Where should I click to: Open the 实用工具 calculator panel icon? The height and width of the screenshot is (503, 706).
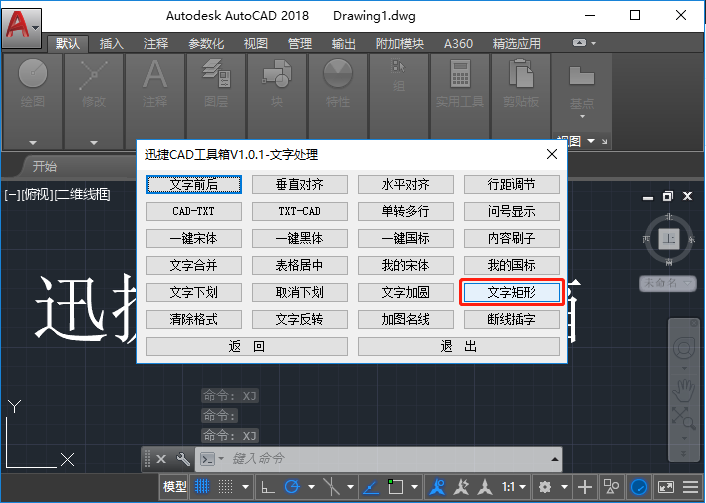460,74
